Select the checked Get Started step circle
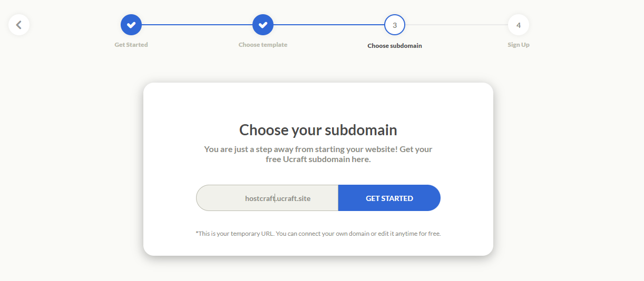This screenshot has width=644, height=281. click(x=131, y=25)
